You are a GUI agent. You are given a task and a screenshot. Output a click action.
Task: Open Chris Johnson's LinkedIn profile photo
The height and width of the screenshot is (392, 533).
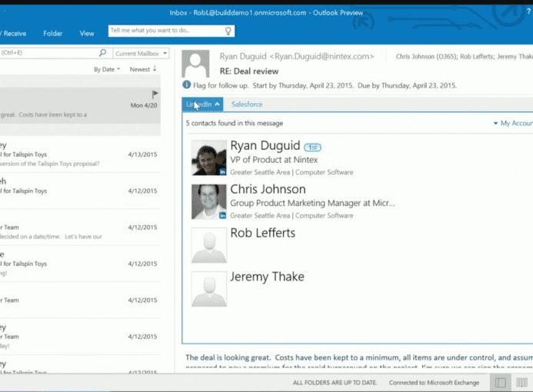208,201
